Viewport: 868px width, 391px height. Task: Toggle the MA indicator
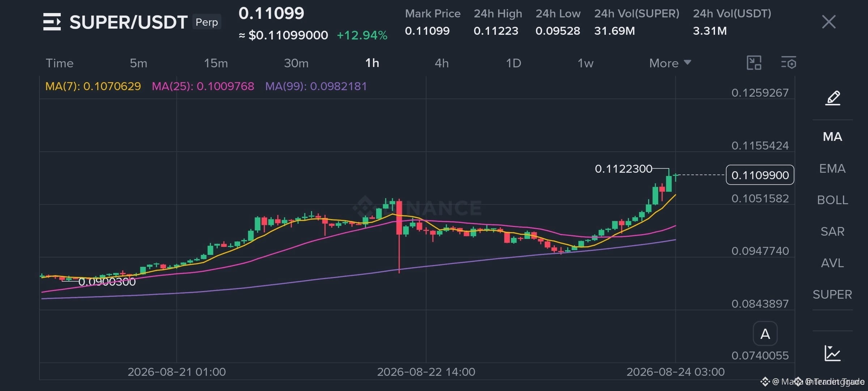[x=833, y=137]
